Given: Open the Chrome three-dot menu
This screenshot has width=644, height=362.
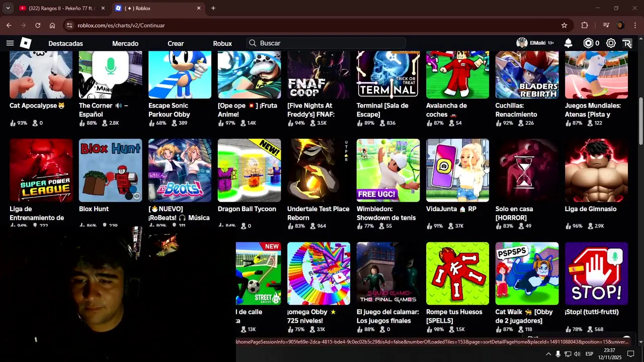Looking at the screenshot, I should click(x=635, y=25).
